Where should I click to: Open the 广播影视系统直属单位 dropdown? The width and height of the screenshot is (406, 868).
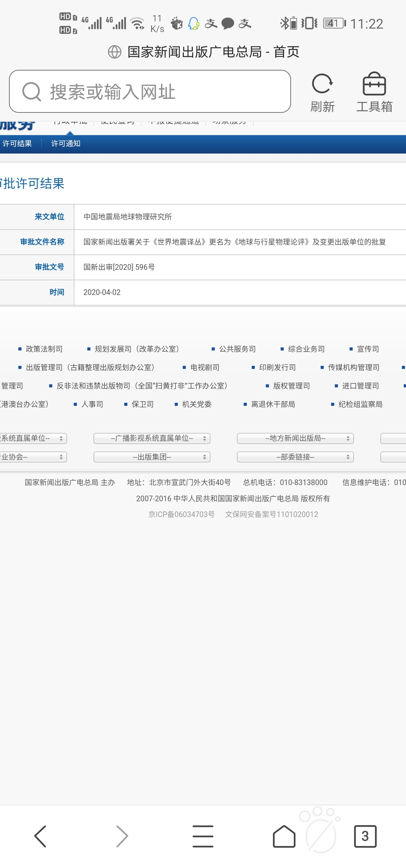152,438
